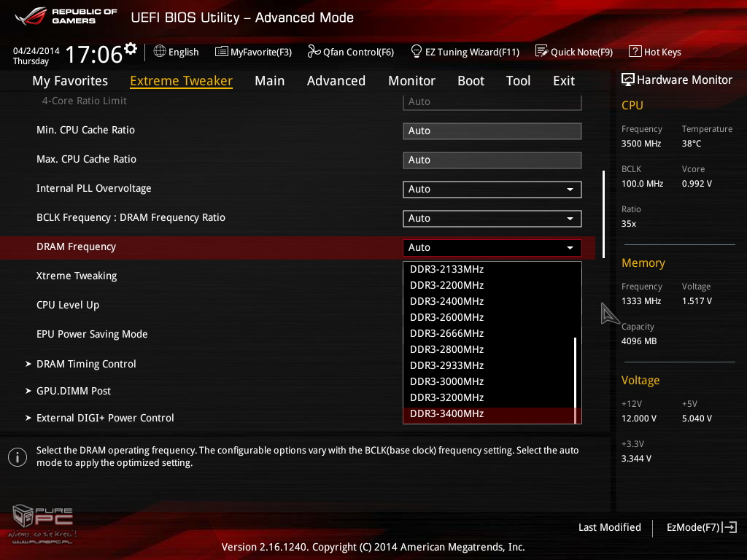
Task: Click Last Modified button
Action: (609, 527)
